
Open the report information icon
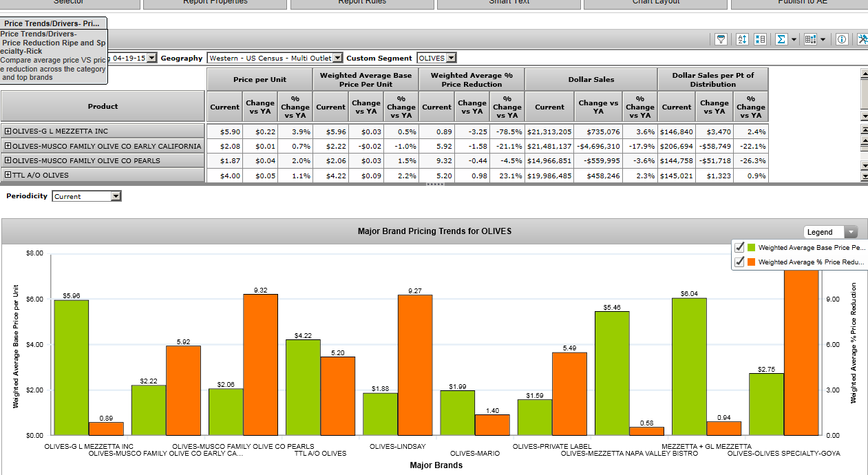click(x=841, y=39)
